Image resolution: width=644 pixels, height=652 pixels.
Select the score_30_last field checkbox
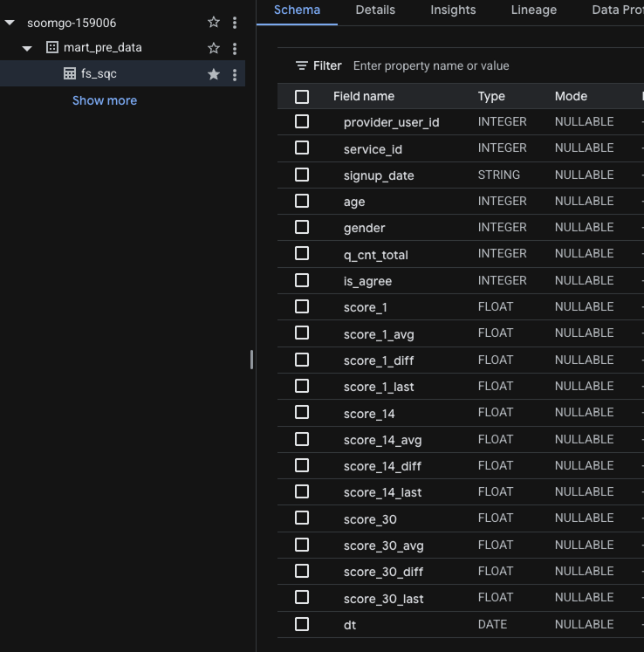302,598
